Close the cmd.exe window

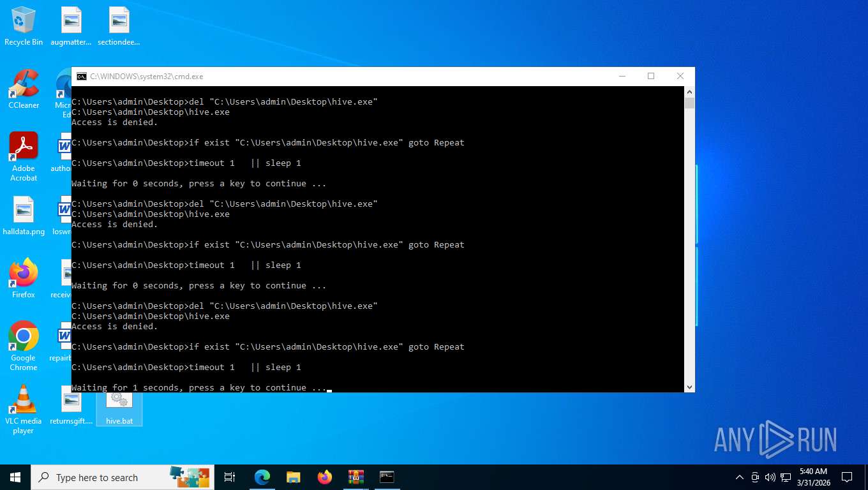coord(680,77)
